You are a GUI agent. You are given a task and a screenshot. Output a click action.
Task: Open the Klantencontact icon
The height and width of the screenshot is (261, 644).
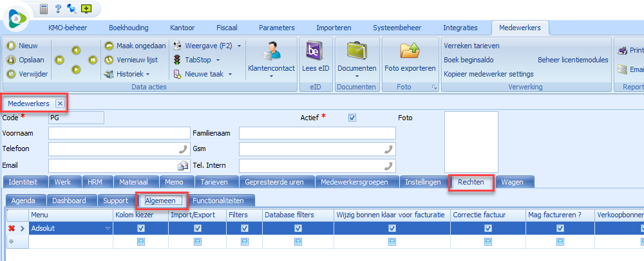click(271, 50)
